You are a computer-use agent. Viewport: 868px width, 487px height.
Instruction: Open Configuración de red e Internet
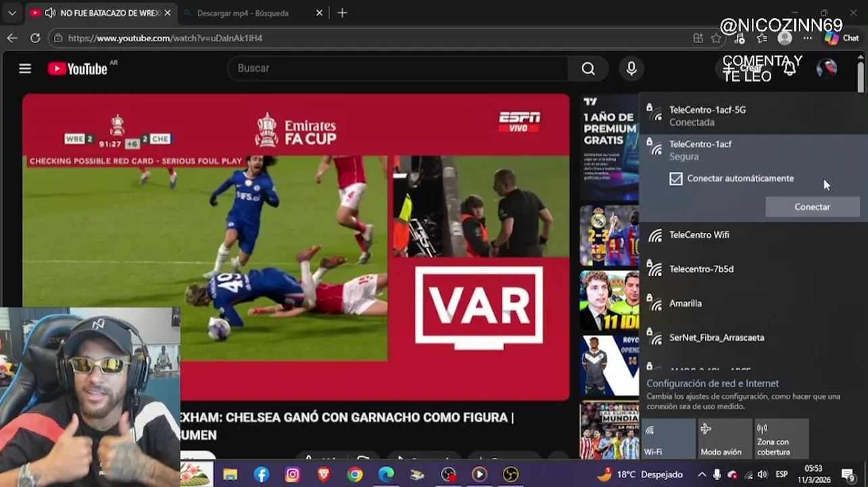(713, 384)
